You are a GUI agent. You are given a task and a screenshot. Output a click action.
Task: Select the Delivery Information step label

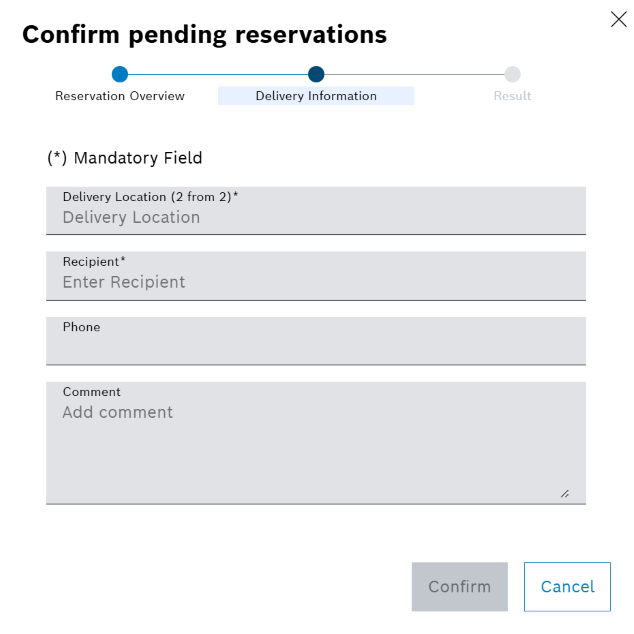tap(316, 96)
